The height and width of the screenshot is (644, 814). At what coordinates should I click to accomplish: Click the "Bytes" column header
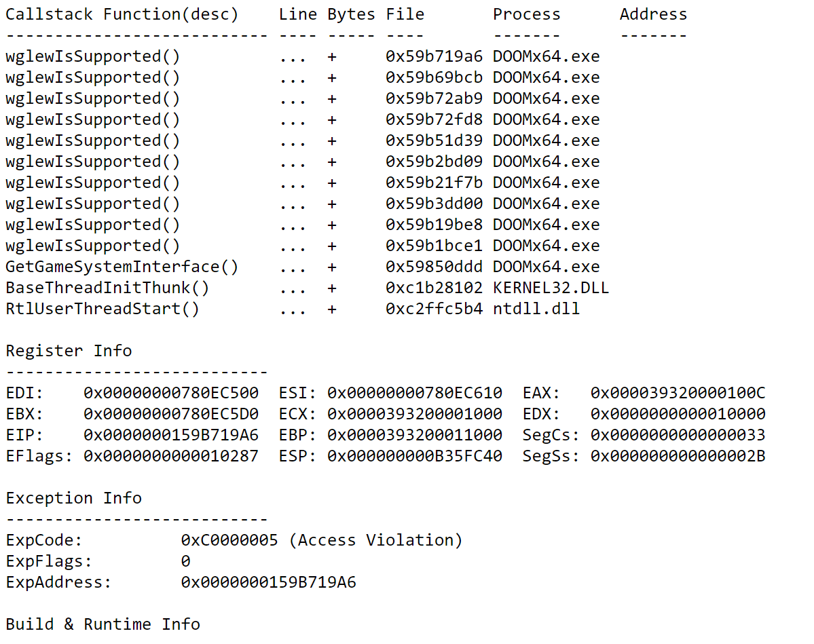click(x=351, y=14)
